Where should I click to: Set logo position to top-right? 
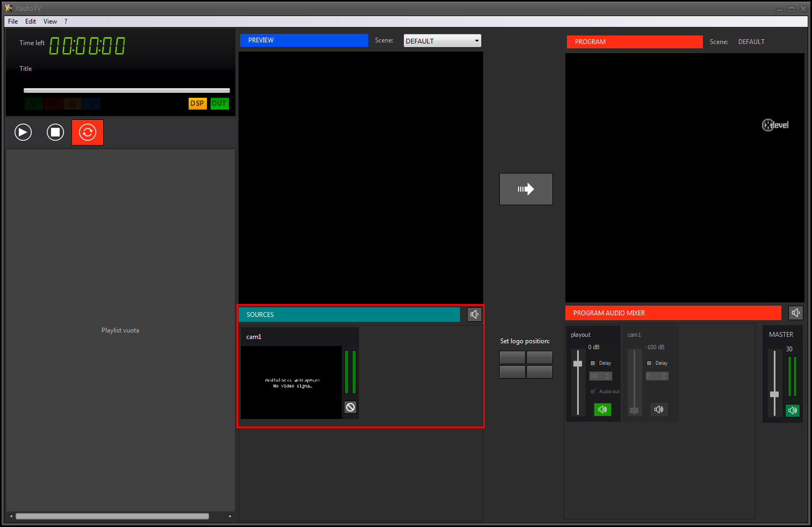pos(540,357)
